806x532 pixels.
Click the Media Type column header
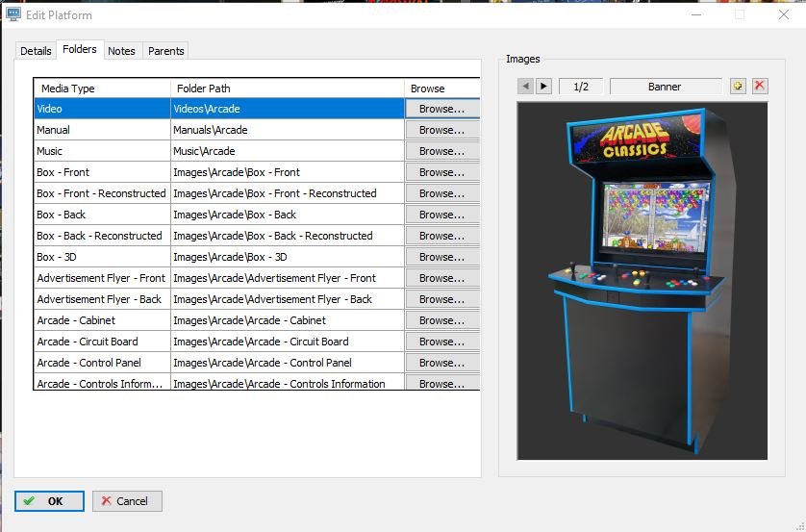pos(102,89)
